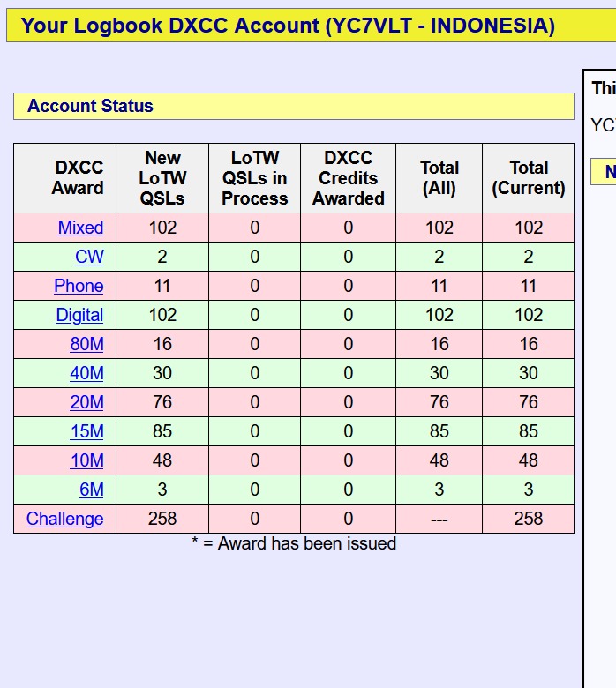Click the Logbook DXCC Account page title
This screenshot has width=616, height=688.
point(288,26)
